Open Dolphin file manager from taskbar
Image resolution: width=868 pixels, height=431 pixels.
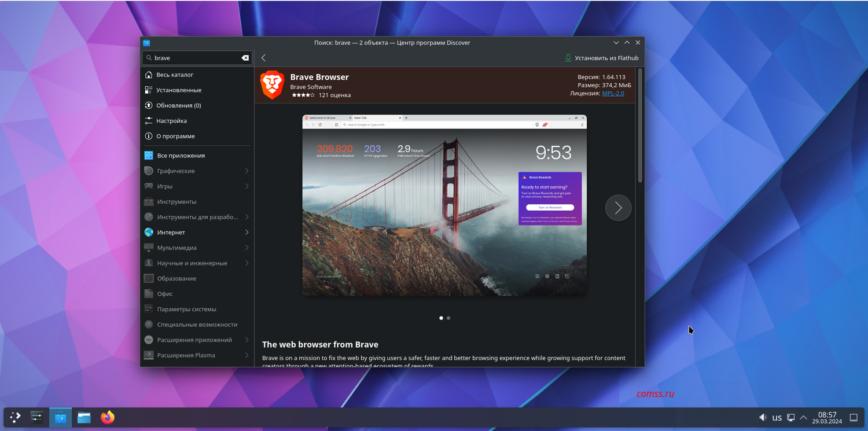tap(84, 417)
